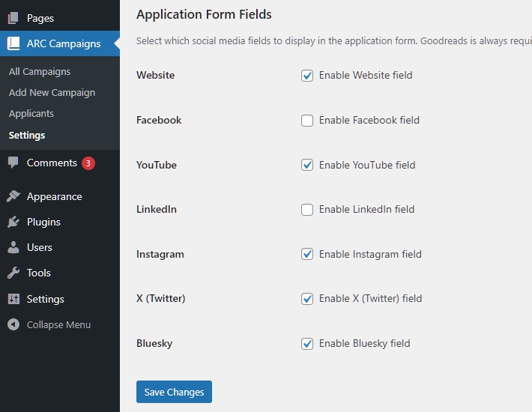Viewport: 532px width, 412px height.
Task: Enable the Facebook field checkbox
Action: [307, 121]
